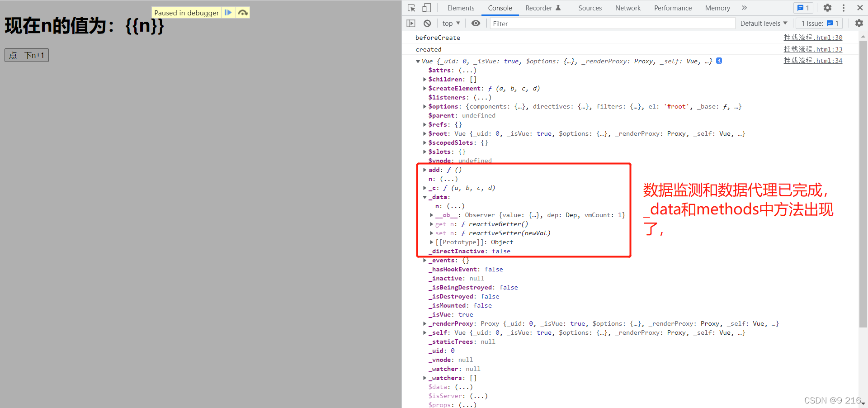The width and height of the screenshot is (868, 408).
Task: Expand the set n reactiveSetter entry
Action: coord(431,233)
